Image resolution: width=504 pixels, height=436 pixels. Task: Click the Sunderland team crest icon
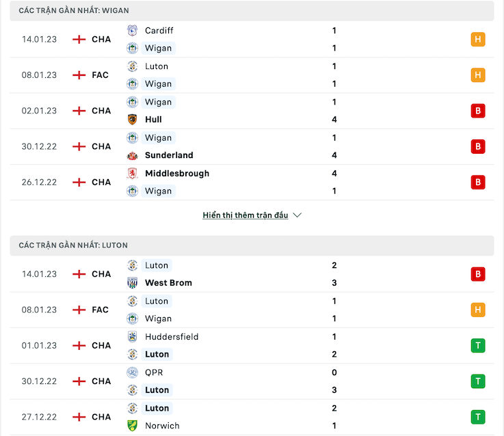pyautogui.click(x=132, y=155)
